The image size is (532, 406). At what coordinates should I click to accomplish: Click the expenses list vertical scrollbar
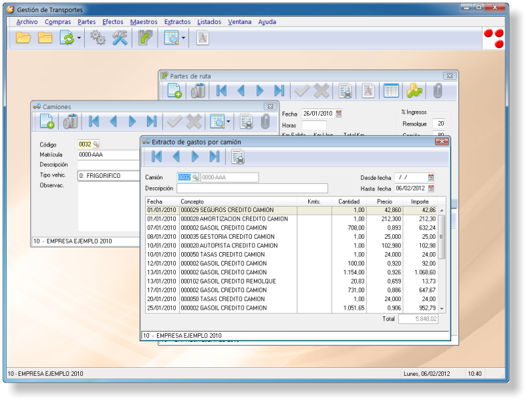coord(442,260)
